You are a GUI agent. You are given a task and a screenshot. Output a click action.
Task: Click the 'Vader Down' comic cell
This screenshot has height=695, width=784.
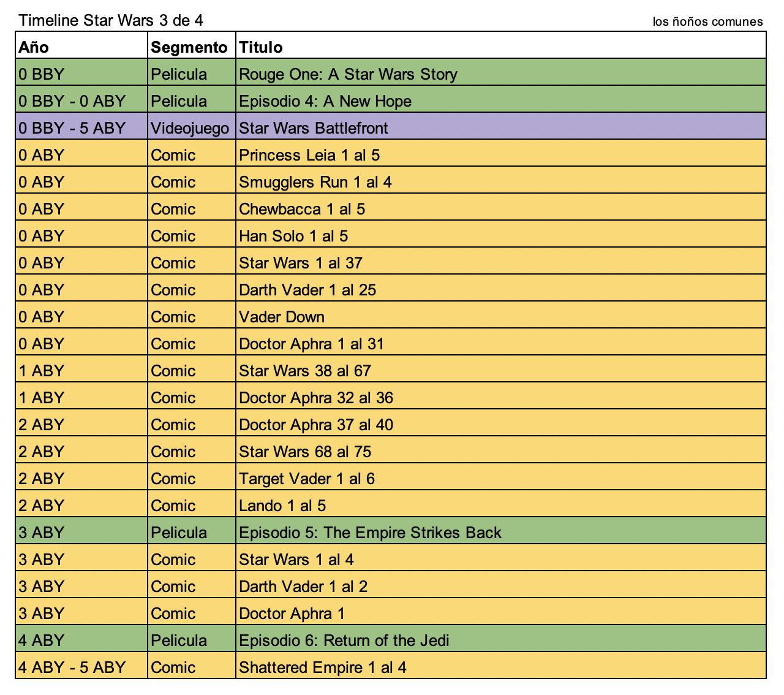pyautogui.click(x=282, y=317)
